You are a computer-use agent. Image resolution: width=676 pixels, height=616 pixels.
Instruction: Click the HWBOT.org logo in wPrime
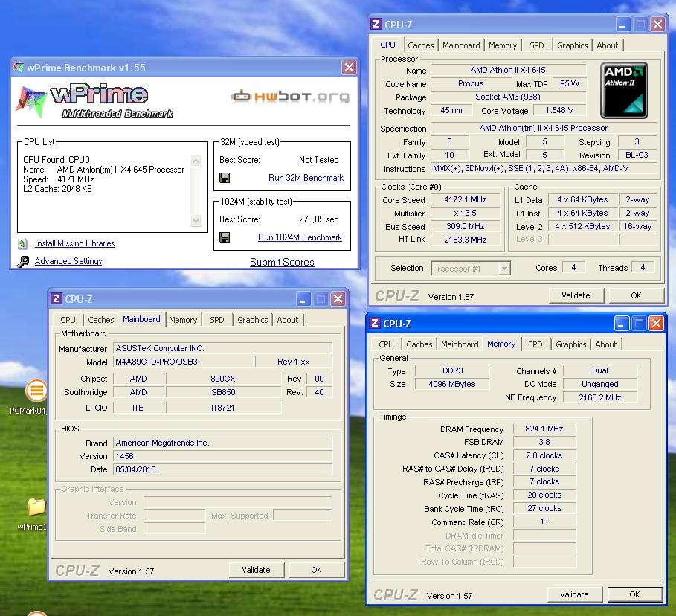pos(290,96)
